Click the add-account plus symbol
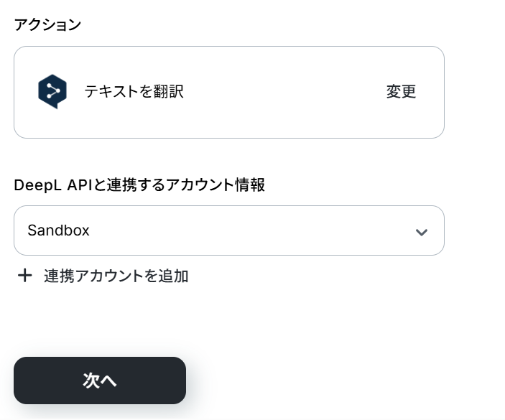The height and width of the screenshot is (420, 505). 25,276
